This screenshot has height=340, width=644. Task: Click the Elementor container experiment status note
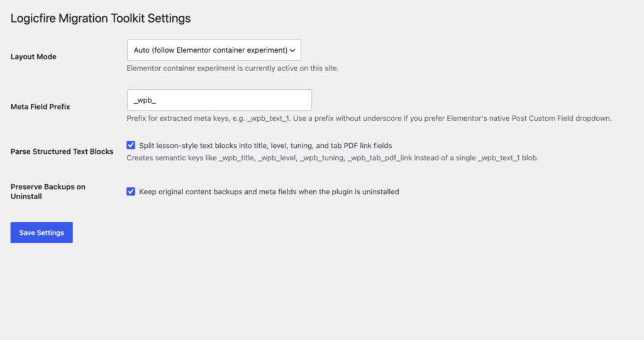(x=233, y=68)
